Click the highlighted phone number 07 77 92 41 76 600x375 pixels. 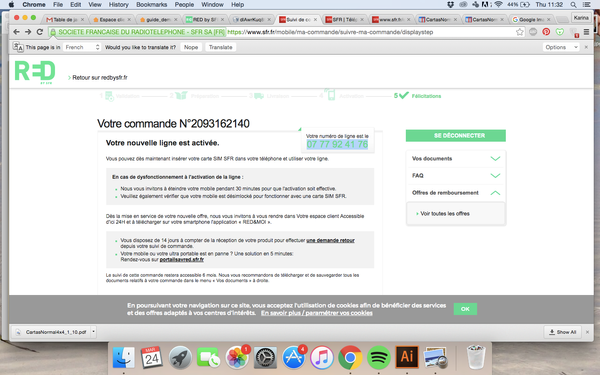coord(337,144)
